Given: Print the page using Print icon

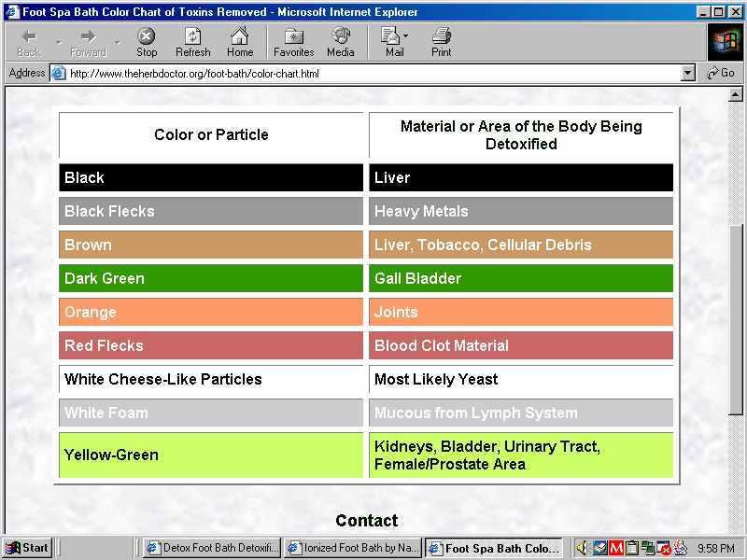Looking at the screenshot, I should click(x=442, y=41).
